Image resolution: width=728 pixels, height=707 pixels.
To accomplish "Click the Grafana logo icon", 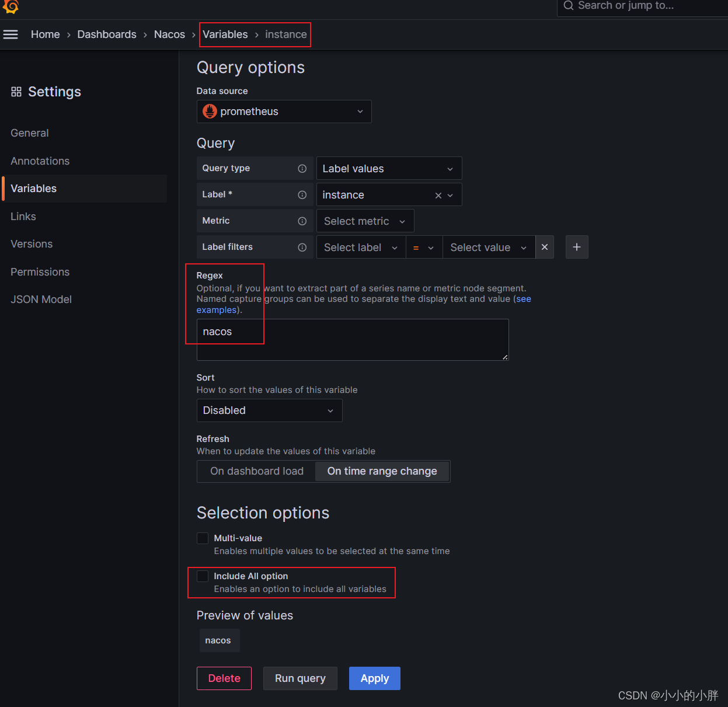I will pyautogui.click(x=11, y=6).
